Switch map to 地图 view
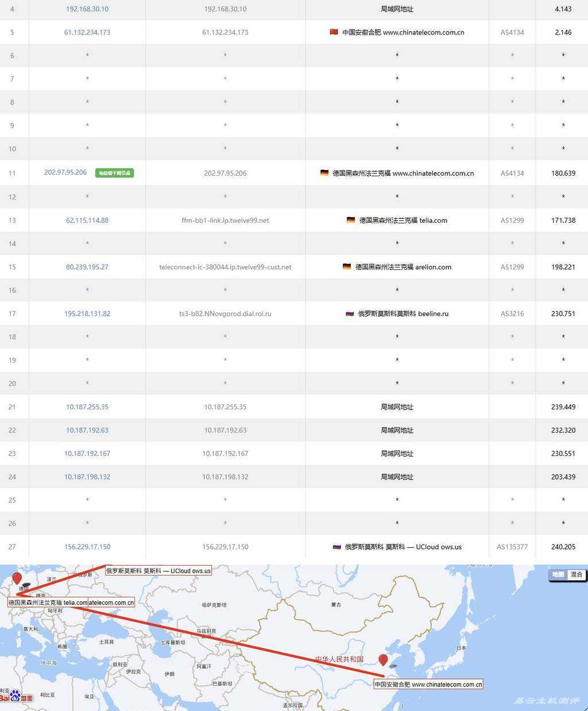Image resolution: width=588 pixels, height=711 pixels. tap(558, 575)
